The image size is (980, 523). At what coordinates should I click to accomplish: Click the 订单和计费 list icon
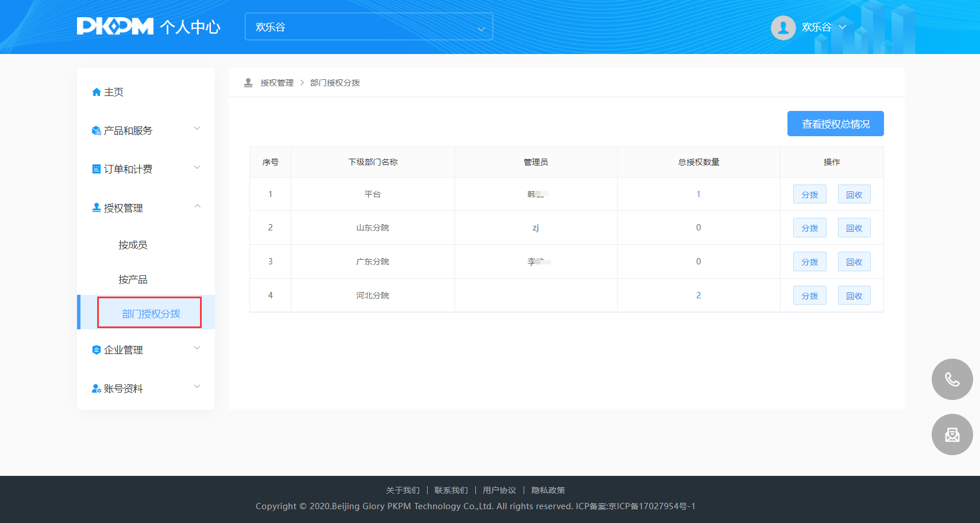96,169
